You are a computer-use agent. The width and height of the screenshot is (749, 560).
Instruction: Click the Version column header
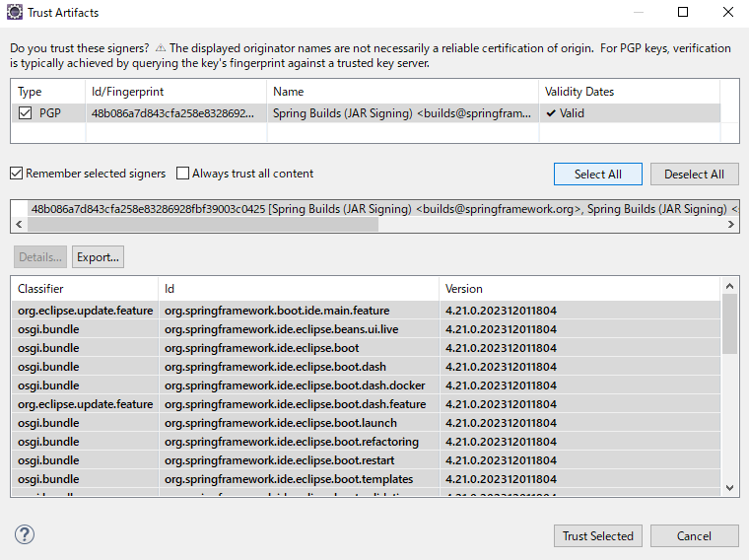pyautogui.click(x=579, y=289)
